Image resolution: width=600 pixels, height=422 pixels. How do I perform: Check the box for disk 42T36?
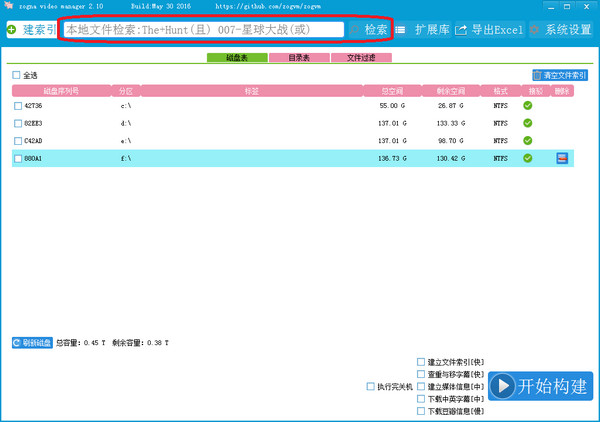18,106
